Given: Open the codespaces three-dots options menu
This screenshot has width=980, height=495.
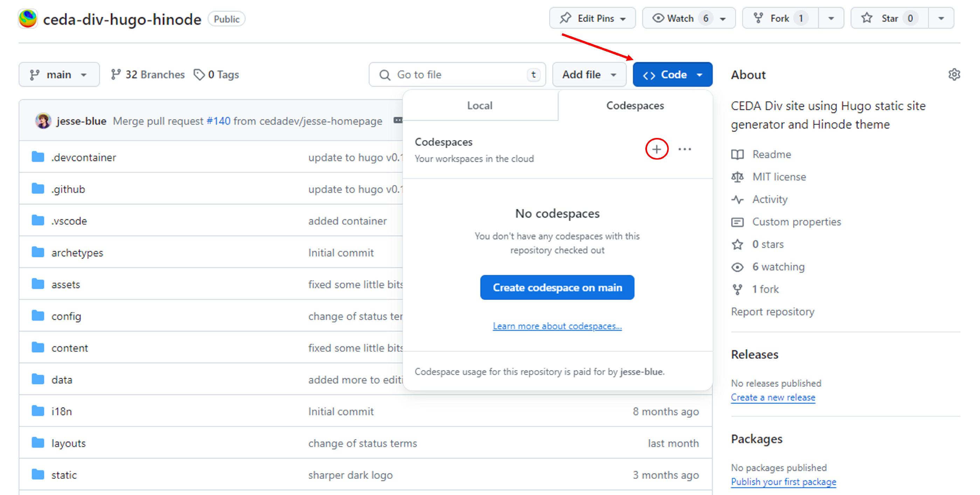Looking at the screenshot, I should [x=684, y=149].
